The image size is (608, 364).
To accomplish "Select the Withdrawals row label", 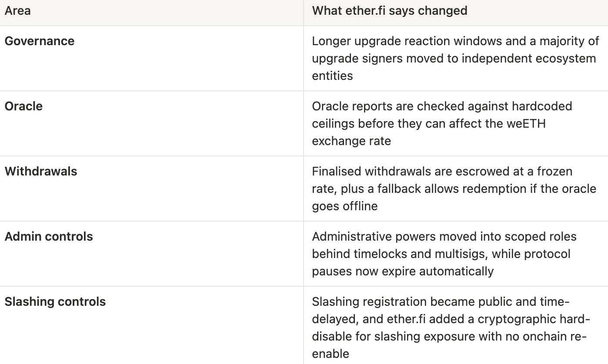I will tap(41, 172).
